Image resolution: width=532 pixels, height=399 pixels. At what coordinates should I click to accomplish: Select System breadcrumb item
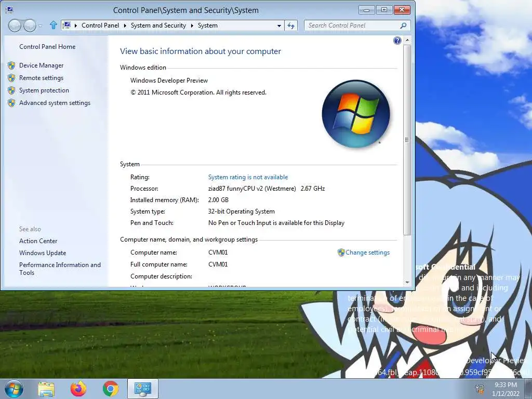tap(208, 25)
